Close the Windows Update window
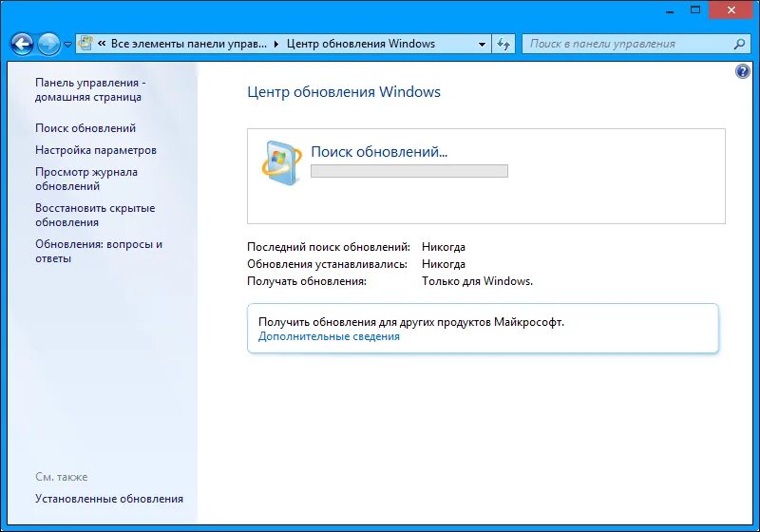Viewport: 760px width, 532px height. pyautogui.click(x=731, y=10)
